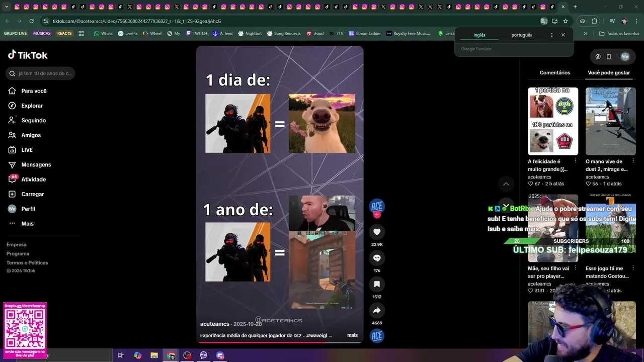Viewport: 644px width, 362px height.
Task: Close the Google Translate popup
Action: point(563,35)
